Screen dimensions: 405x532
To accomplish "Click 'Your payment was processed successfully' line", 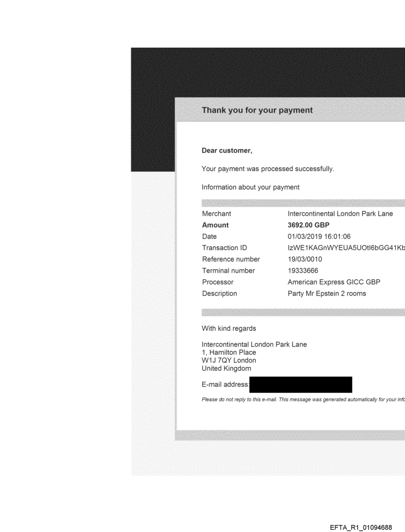I will click(x=268, y=169).
